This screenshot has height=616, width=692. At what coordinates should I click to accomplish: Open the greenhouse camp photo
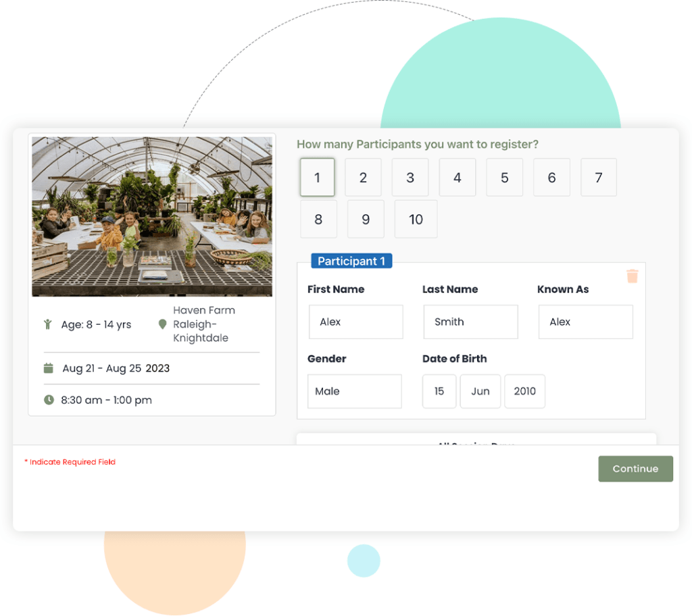pyautogui.click(x=152, y=216)
